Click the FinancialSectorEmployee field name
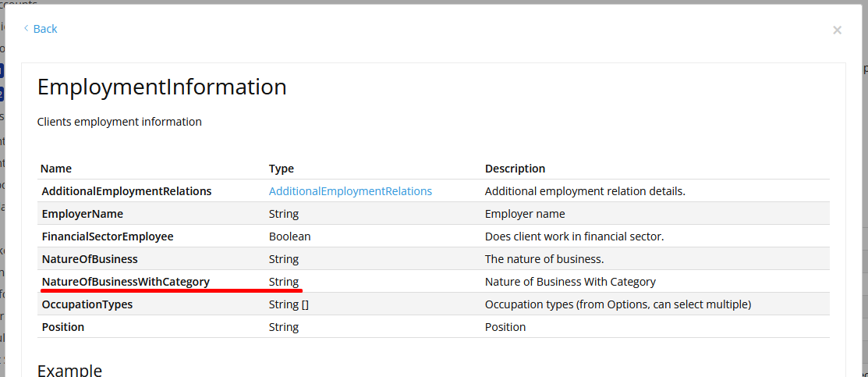 click(108, 237)
